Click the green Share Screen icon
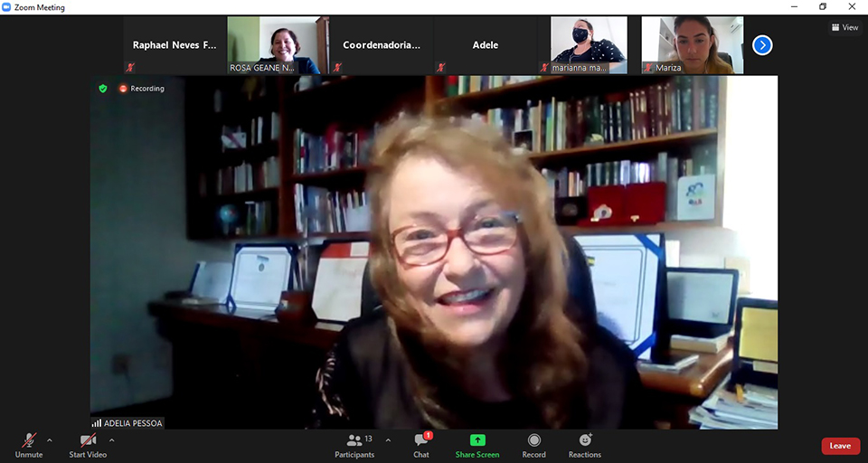This screenshot has height=463, width=868. tap(477, 440)
